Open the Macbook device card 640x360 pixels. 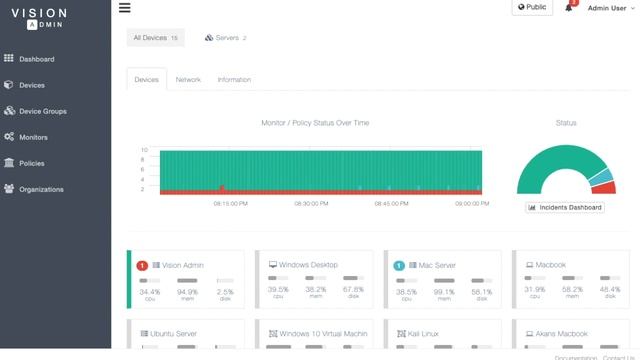(571, 279)
